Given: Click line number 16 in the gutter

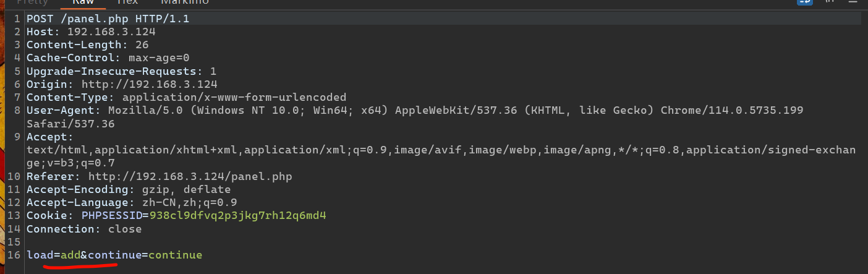Looking at the screenshot, I should [16, 255].
